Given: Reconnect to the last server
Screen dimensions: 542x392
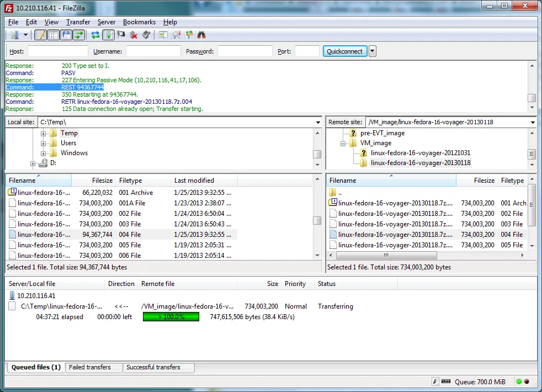Looking at the screenshot, I should (146, 35).
